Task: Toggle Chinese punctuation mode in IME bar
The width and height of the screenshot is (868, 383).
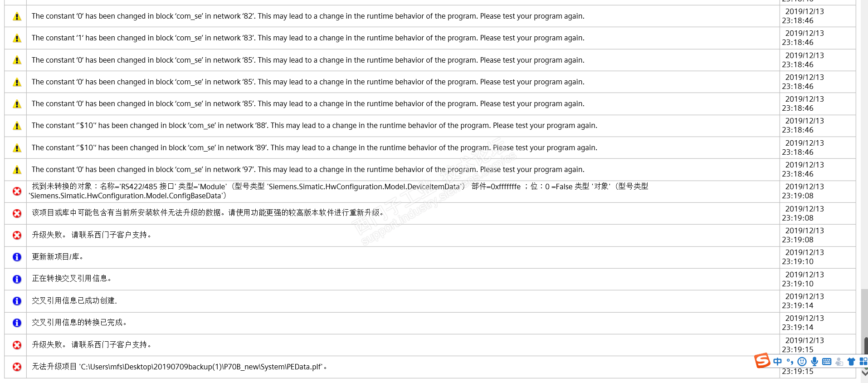Action: [790, 362]
